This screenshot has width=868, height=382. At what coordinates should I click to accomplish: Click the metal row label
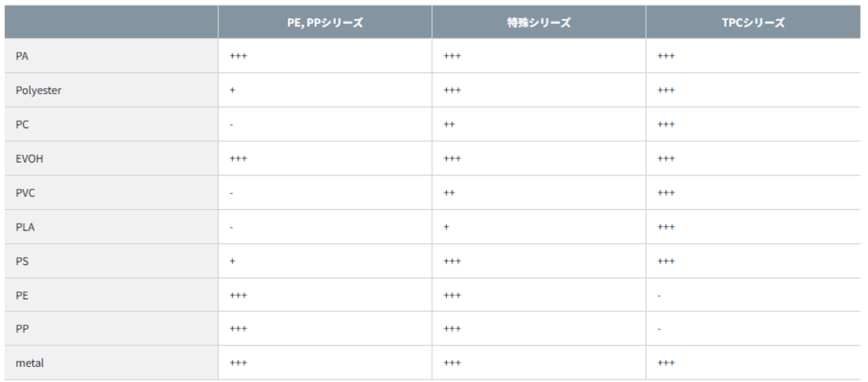point(30,363)
